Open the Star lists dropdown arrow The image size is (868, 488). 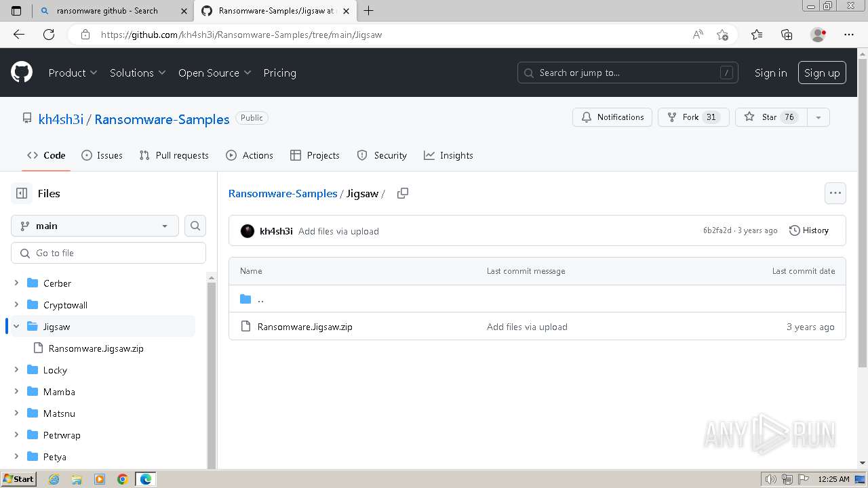[x=818, y=117]
